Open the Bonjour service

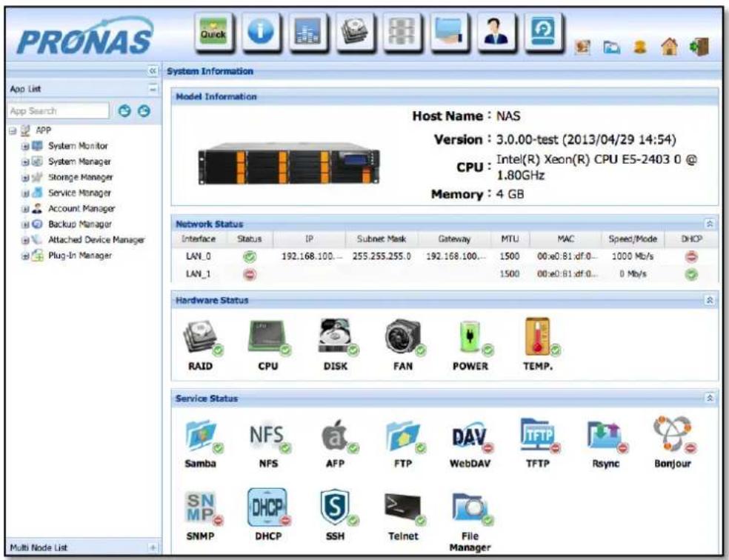point(673,444)
